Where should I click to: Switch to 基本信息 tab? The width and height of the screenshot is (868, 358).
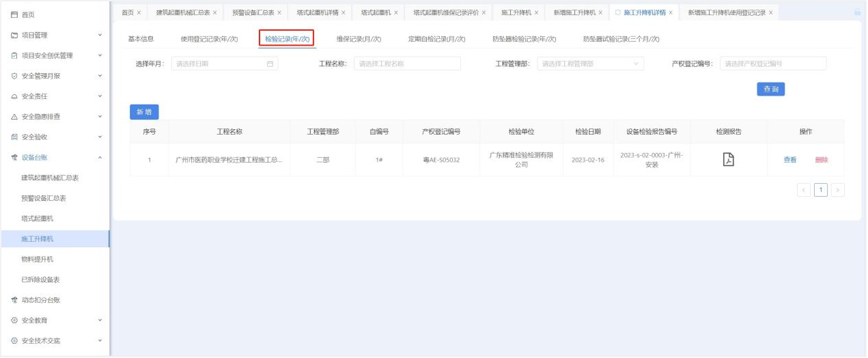[141, 39]
